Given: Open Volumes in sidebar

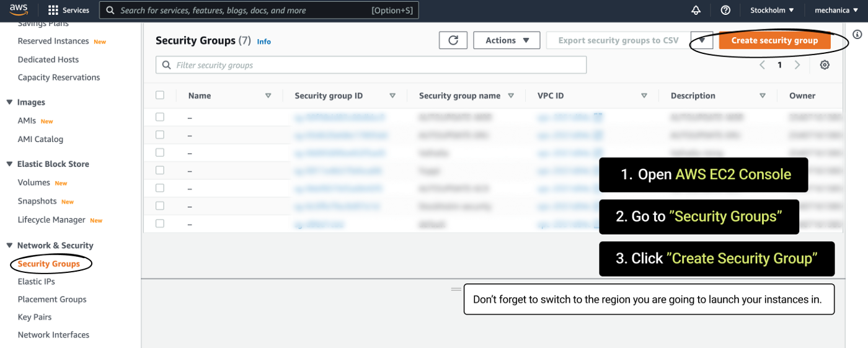Looking at the screenshot, I should 34,182.
